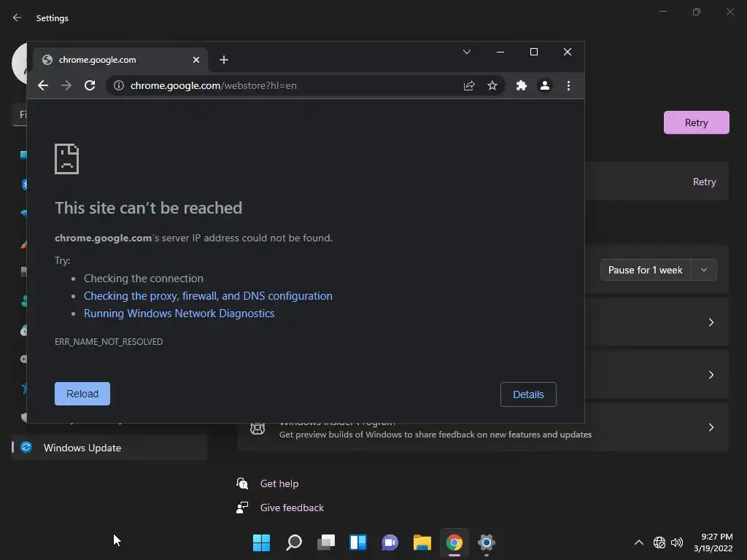Image resolution: width=747 pixels, height=560 pixels.
Task: Click the Chrome forward navigation arrow
Action: tap(66, 85)
